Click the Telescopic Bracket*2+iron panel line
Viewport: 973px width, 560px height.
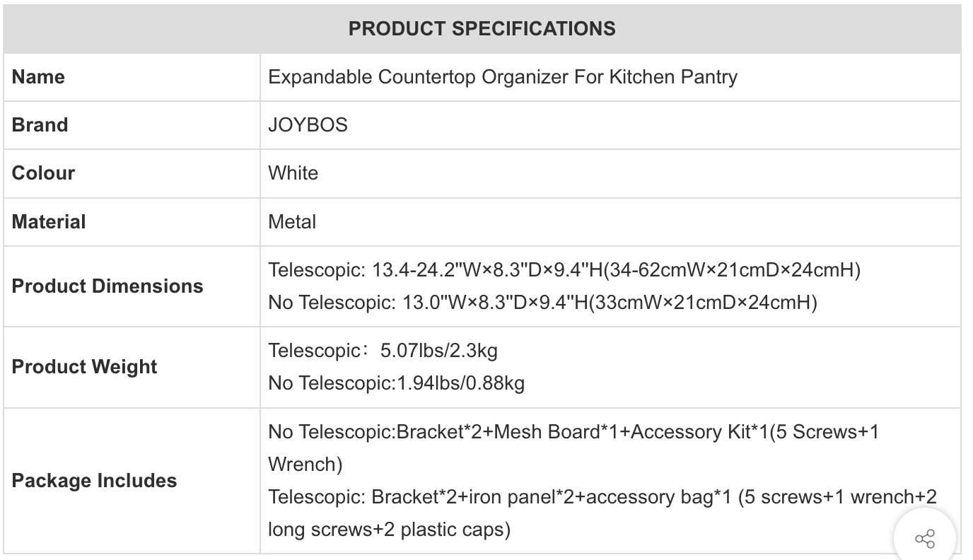602,497
